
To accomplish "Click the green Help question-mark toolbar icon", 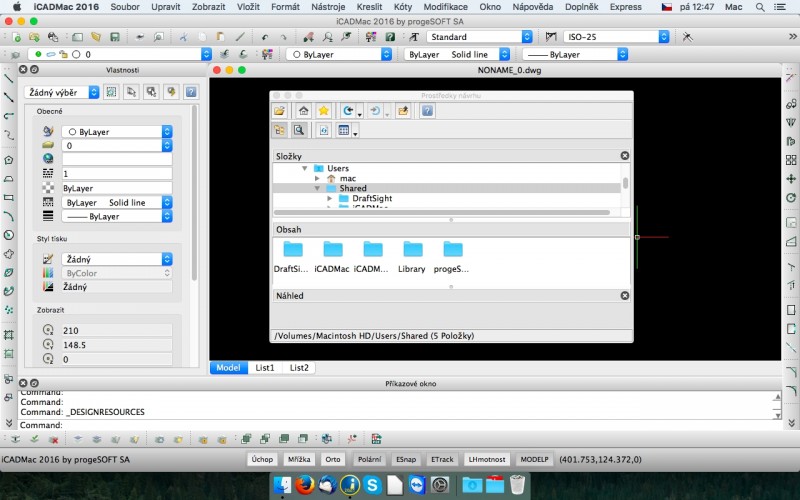I will click(390, 37).
